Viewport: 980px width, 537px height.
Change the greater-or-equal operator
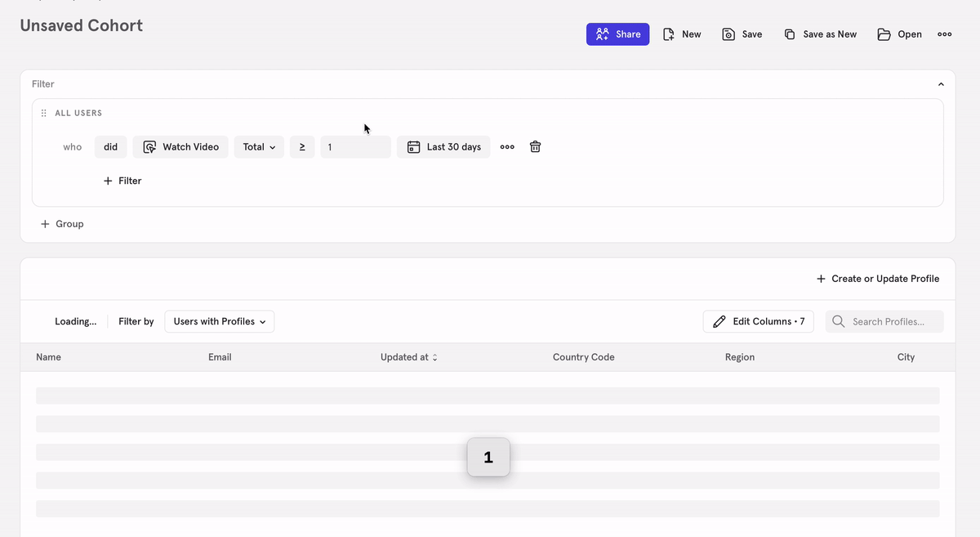[x=301, y=147]
